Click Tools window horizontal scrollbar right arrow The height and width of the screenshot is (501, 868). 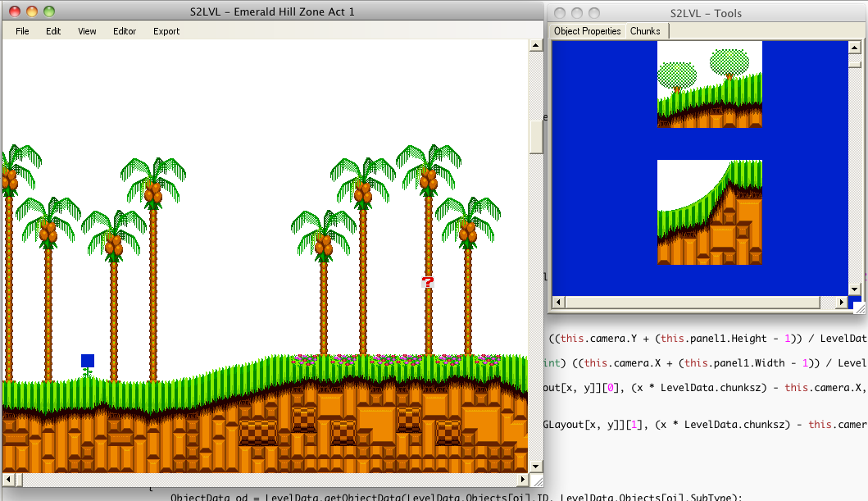[x=842, y=303]
